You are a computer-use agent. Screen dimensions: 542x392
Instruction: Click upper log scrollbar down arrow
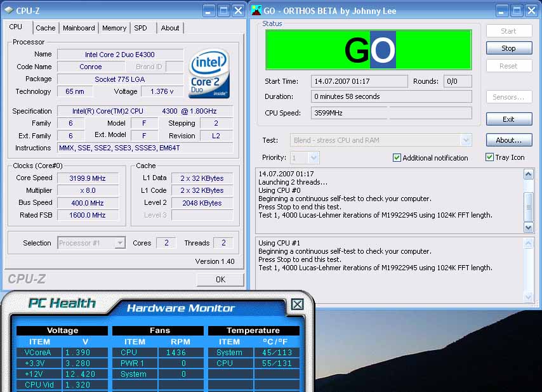click(529, 227)
